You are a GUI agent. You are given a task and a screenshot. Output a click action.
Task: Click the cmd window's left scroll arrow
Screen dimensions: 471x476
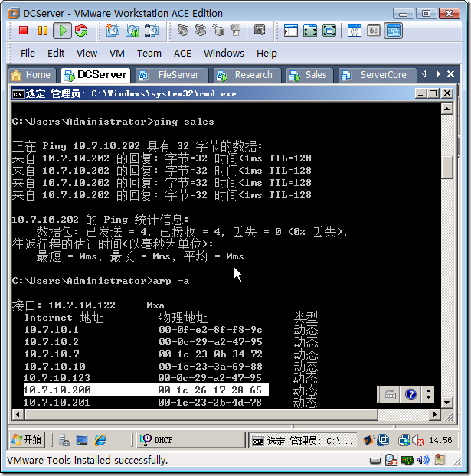pos(18,414)
